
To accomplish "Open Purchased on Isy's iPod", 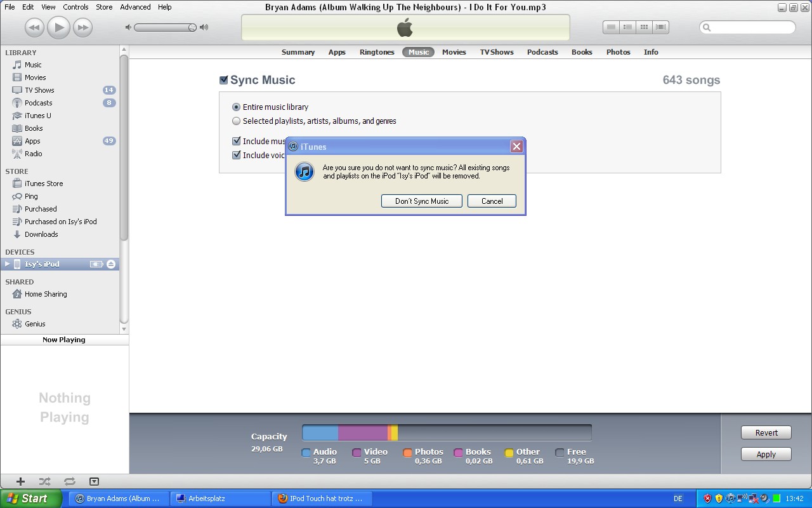I will point(60,222).
